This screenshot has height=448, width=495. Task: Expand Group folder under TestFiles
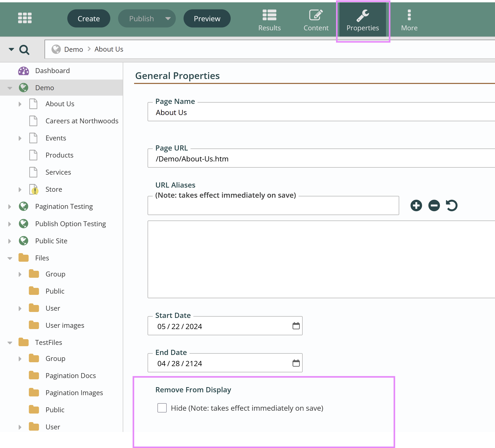coord(20,359)
